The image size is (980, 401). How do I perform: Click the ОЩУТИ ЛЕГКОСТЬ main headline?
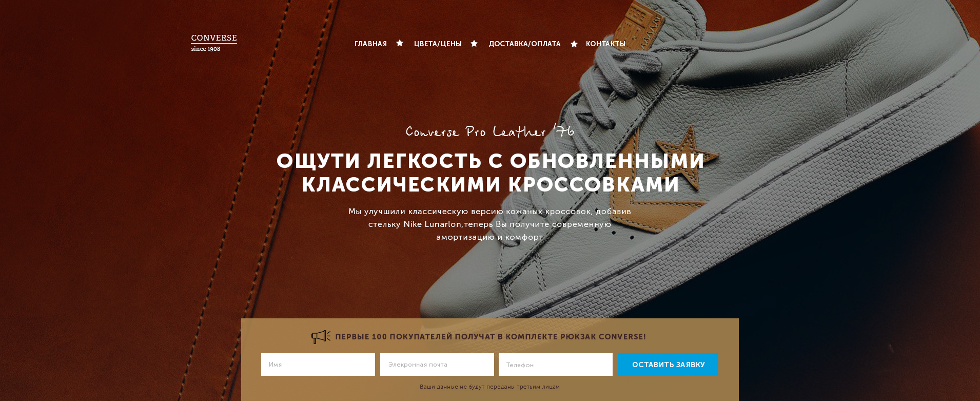point(491,173)
